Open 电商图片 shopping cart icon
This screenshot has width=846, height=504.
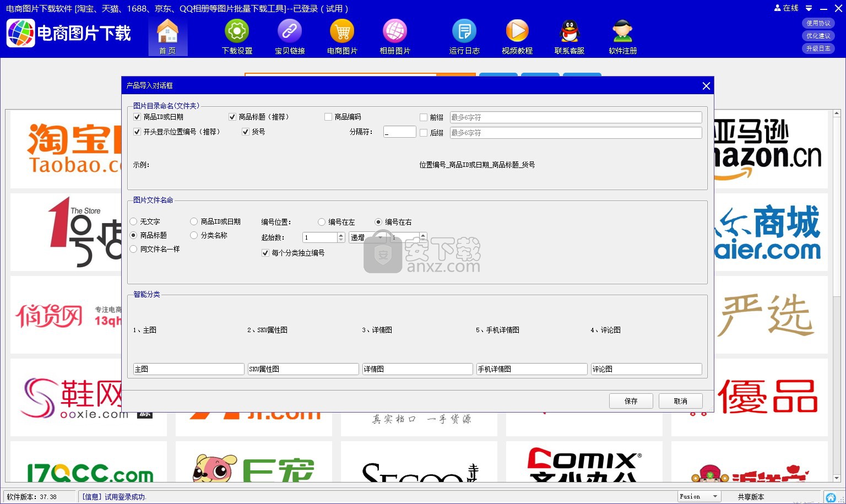(342, 36)
